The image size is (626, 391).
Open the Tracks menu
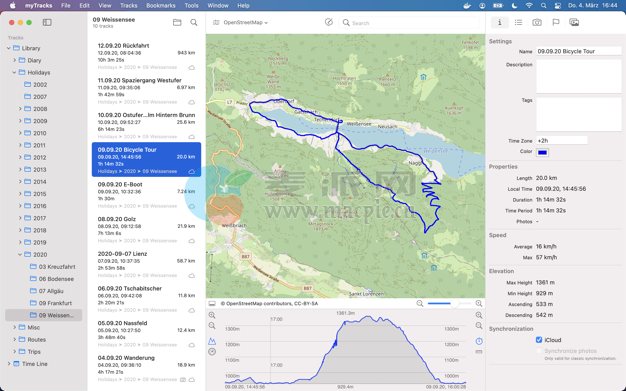pyautogui.click(x=129, y=6)
